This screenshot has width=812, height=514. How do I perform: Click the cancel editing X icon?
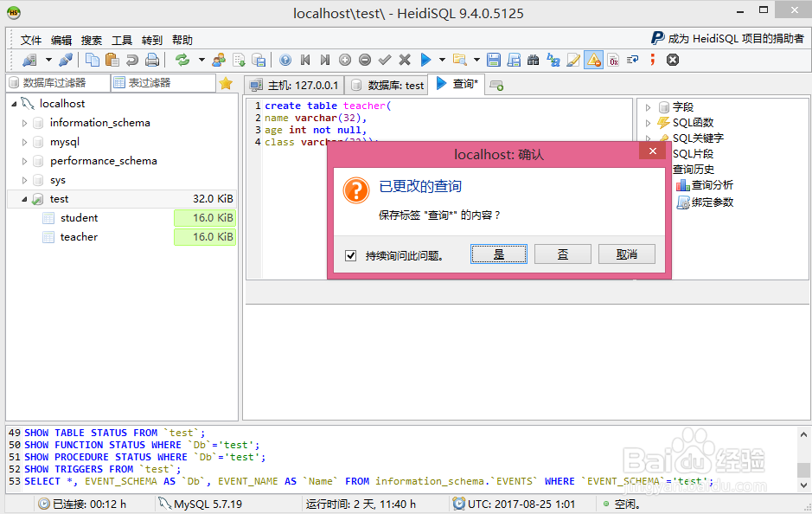[405, 60]
